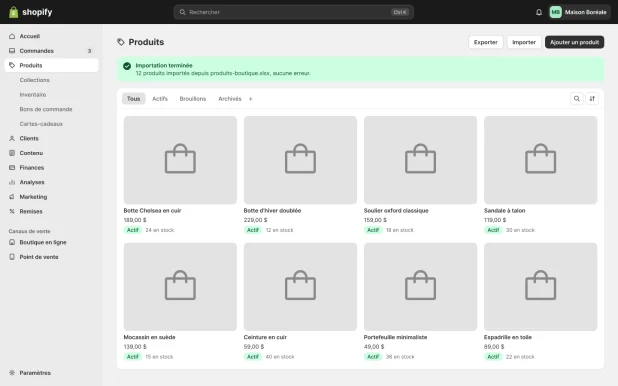
Task: Click the 40 en stock label
Action: click(280, 357)
